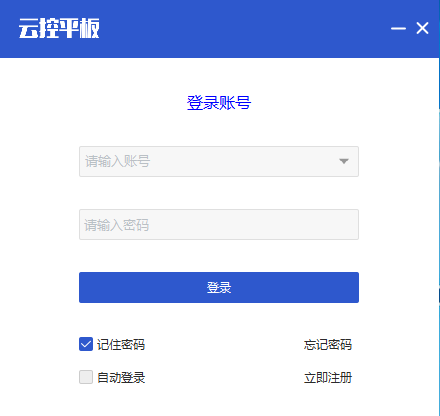Focus the 请输入密码 password field
The height and width of the screenshot is (416, 440).
219,224
